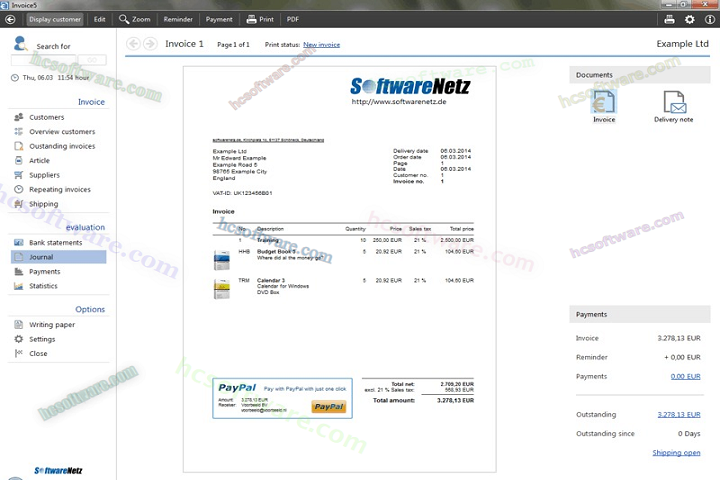Click the Budget Book product thumbnail

pyautogui.click(x=222, y=260)
